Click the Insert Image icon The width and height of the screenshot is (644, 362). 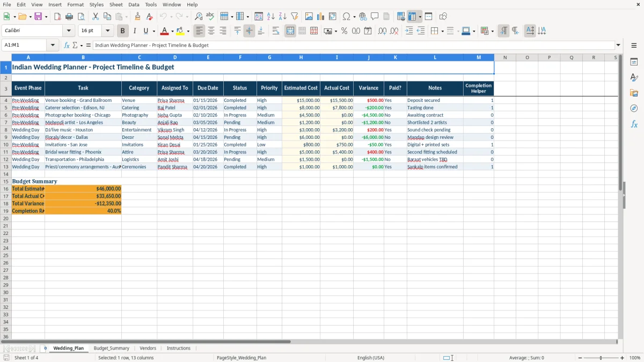point(309,17)
